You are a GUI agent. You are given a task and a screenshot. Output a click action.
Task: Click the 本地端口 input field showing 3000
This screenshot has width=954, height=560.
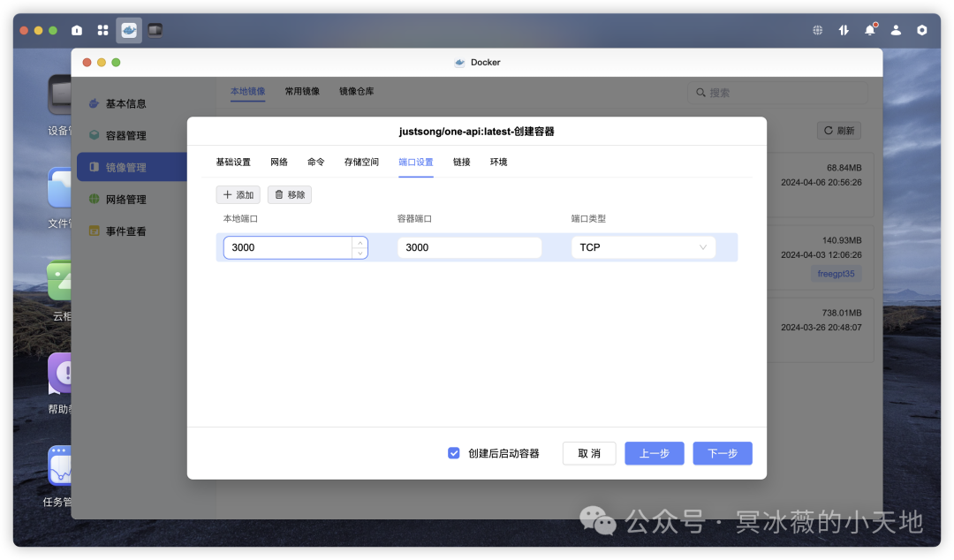(295, 247)
